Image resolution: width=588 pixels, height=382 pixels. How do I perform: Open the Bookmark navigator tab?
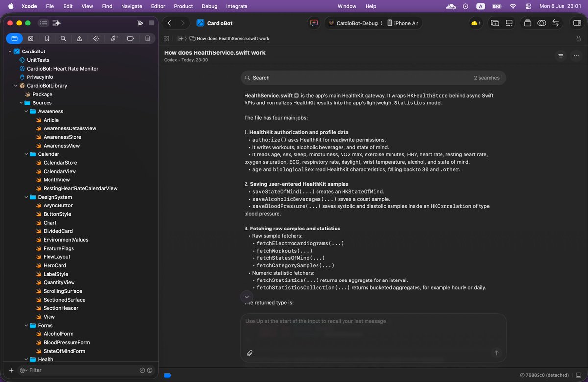point(47,38)
